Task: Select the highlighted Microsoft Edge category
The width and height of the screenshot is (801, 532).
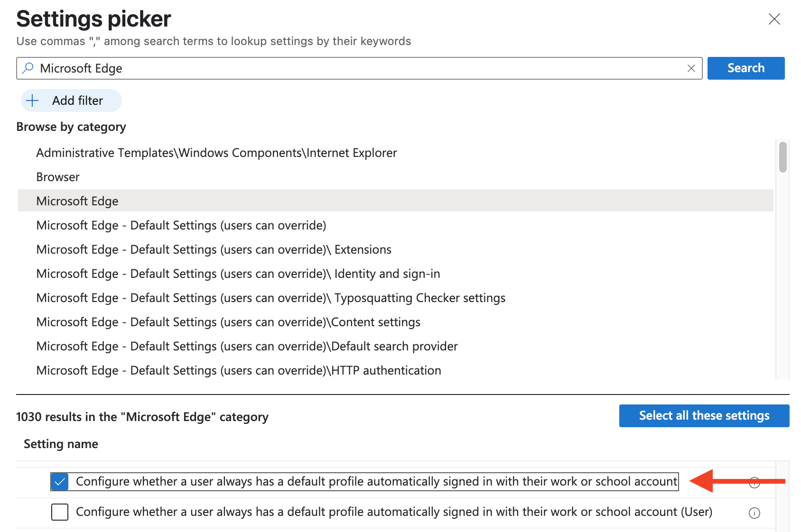Action: click(x=77, y=201)
